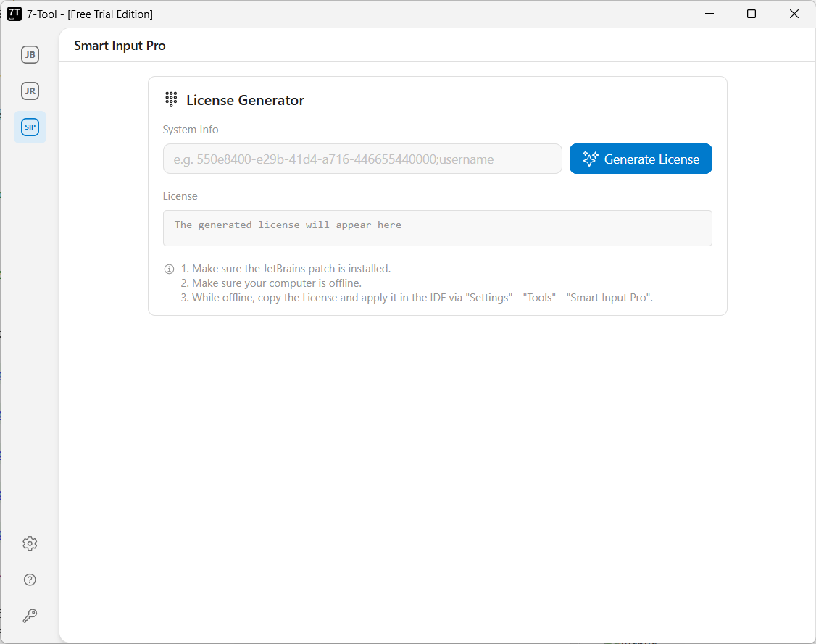This screenshot has height=644, width=816.
Task: Click the window title "7-Tool - [Free Trial Edition]"
Action: pyautogui.click(x=90, y=14)
